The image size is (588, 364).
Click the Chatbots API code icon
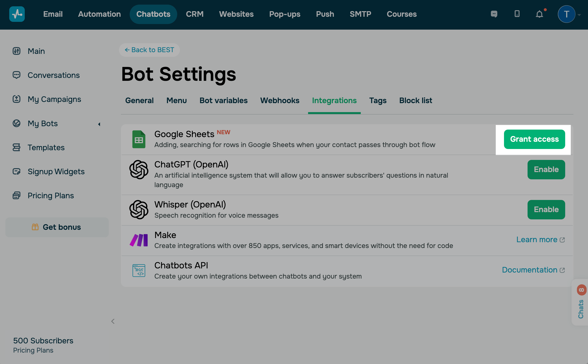point(139,270)
